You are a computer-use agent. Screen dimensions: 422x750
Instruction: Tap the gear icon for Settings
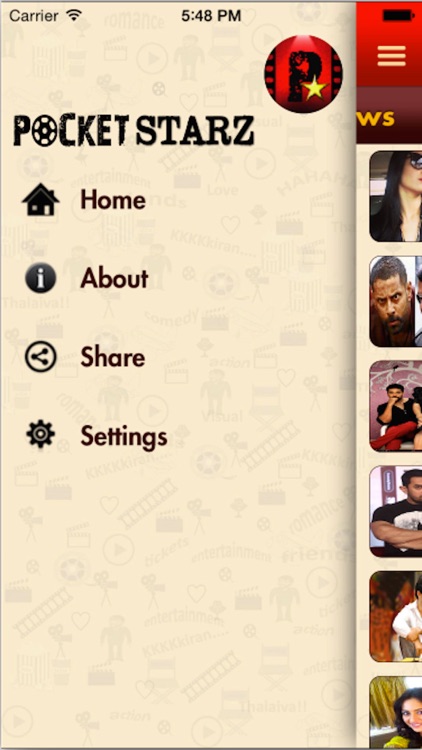click(x=41, y=435)
